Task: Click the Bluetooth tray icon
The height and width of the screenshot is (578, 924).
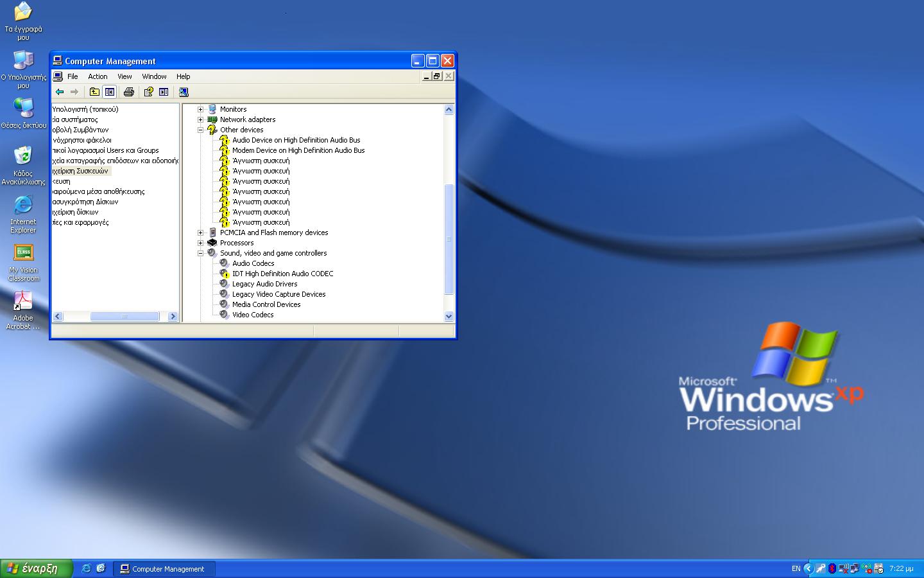Action: coord(832,568)
